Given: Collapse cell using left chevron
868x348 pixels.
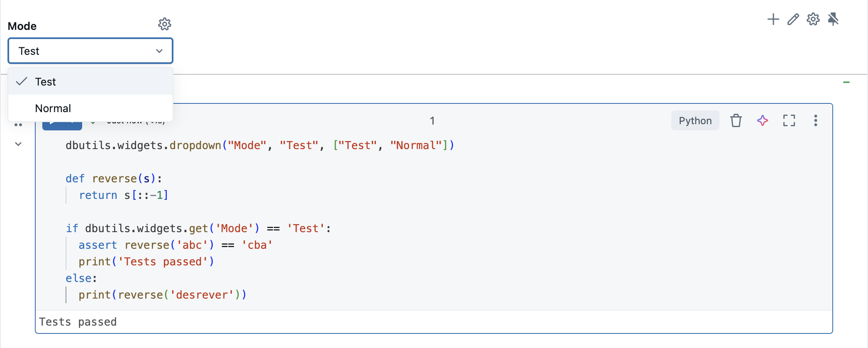Looking at the screenshot, I should point(18,144).
